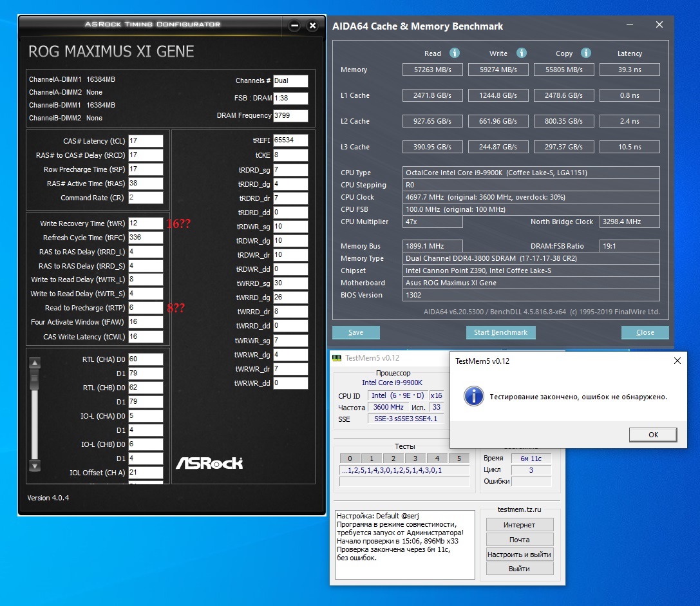Select test cell 0 in TestMem5
Viewport: 700px width, 606px height.
coord(350,458)
